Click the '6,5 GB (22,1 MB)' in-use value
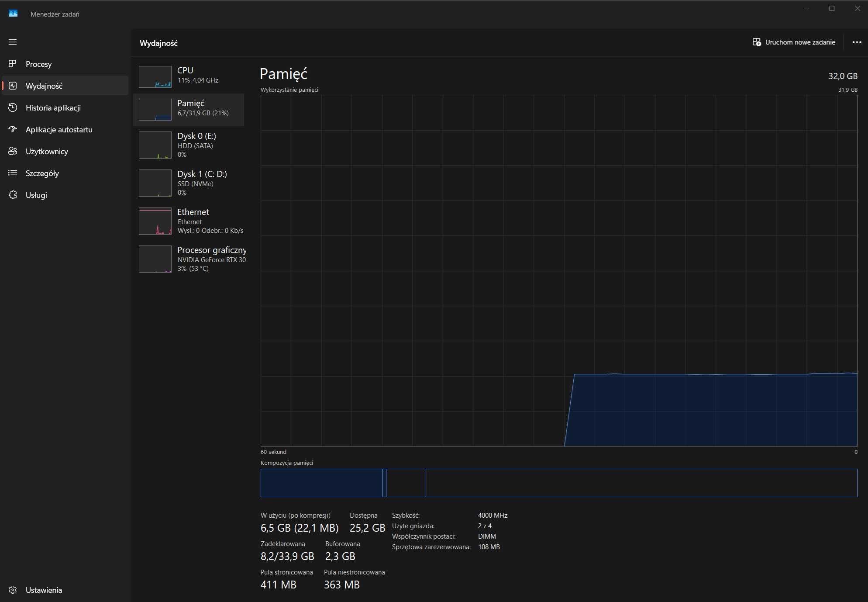The height and width of the screenshot is (602, 868). pyautogui.click(x=300, y=528)
